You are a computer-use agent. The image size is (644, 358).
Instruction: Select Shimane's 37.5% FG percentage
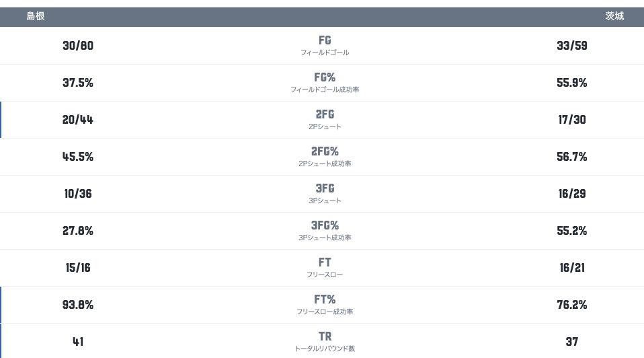click(77, 82)
